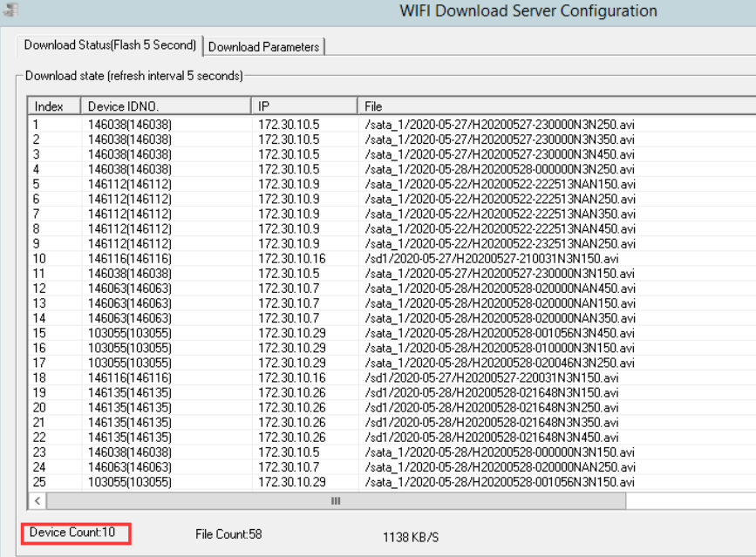Select row 12 file H20200528-020000NAN450.avi
This screenshot has width=756, height=557.
click(500, 289)
